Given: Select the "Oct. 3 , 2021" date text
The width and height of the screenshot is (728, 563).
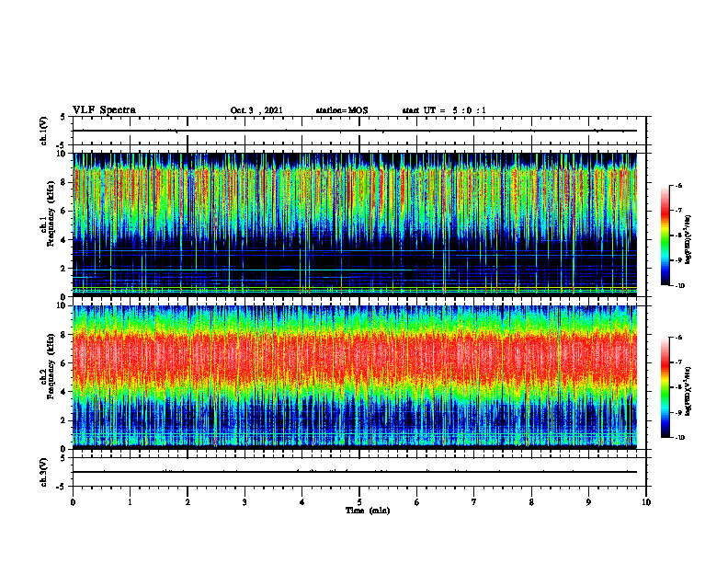Looking at the screenshot, I should [x=256, y=110].
